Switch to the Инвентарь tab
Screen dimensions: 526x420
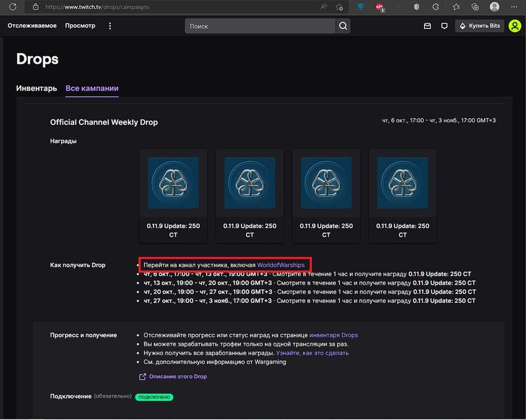tap(37, 88)
